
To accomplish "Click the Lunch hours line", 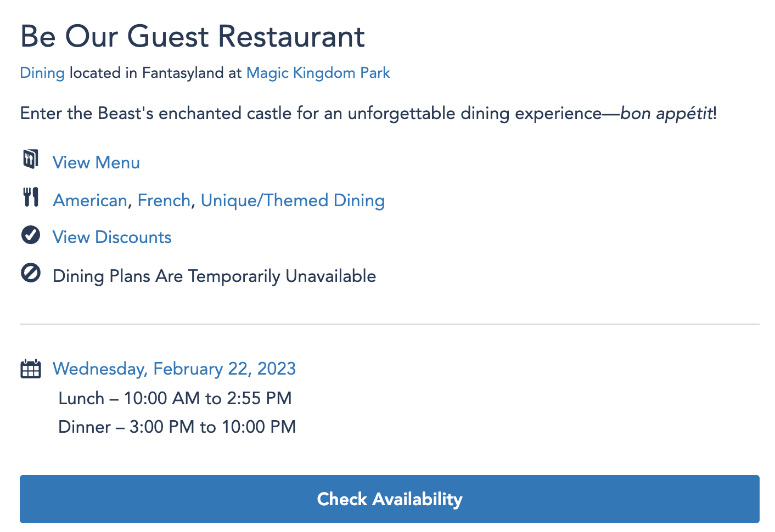I will [175, 398].
